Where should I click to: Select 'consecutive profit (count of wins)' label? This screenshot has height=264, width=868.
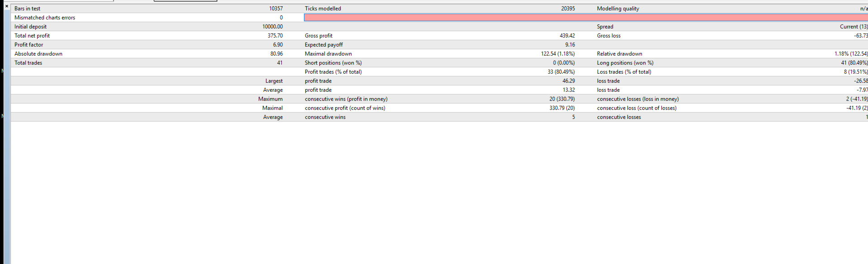point(345,108)
